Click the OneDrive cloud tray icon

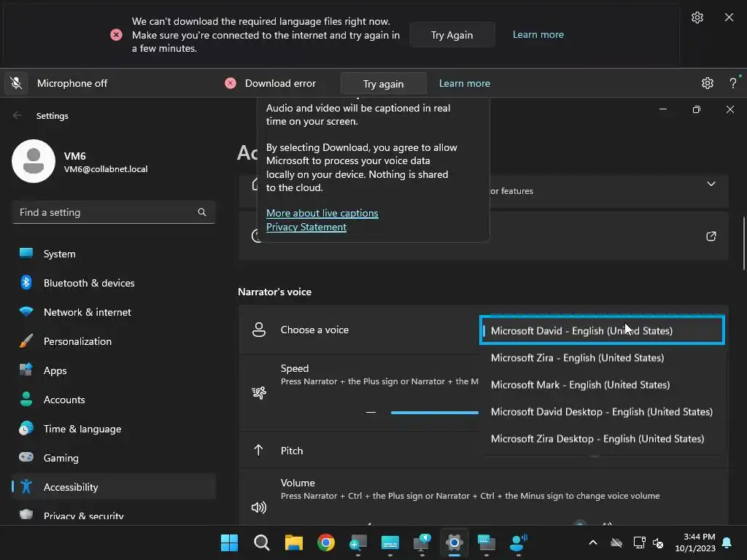[x=616, y=542]
